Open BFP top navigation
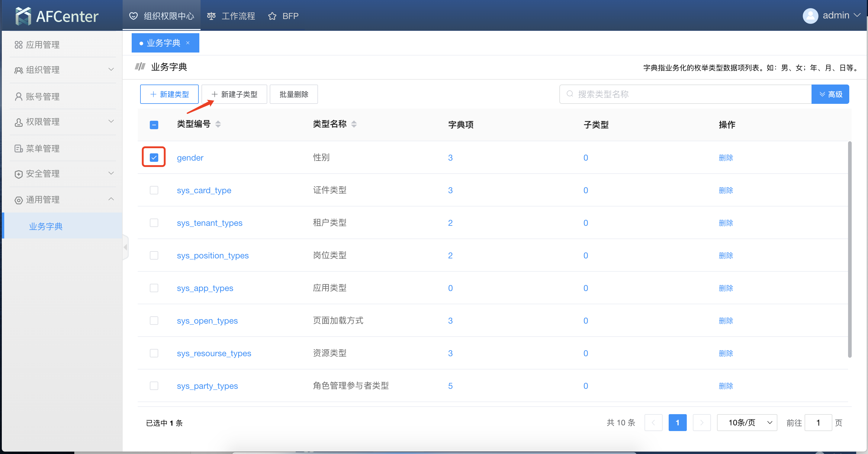The image size is (868, 454). pyautogui.click(x=283, y=16)
